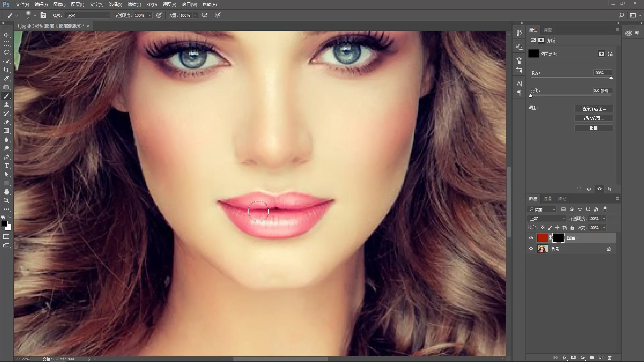
Task: Open the 窗口(W) menu
Action: pyautogui.click(x=190, y=4)
